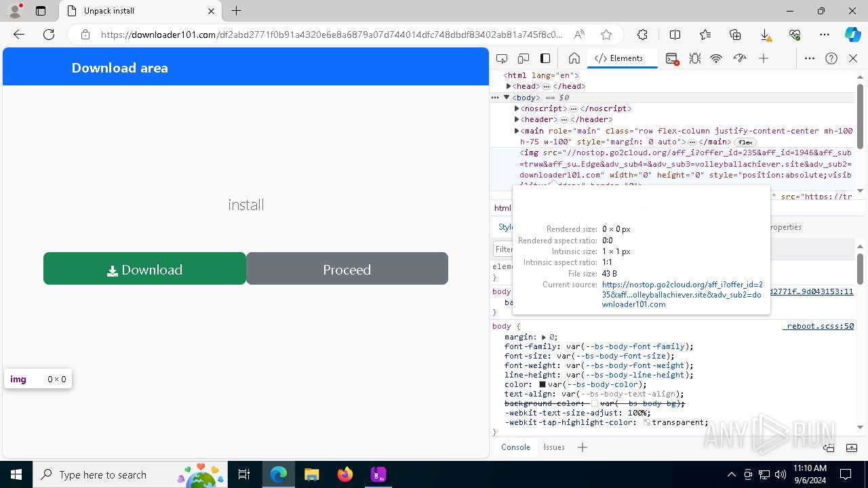Open DevTools help question mark
868x488 pixels.
point(831,58)
